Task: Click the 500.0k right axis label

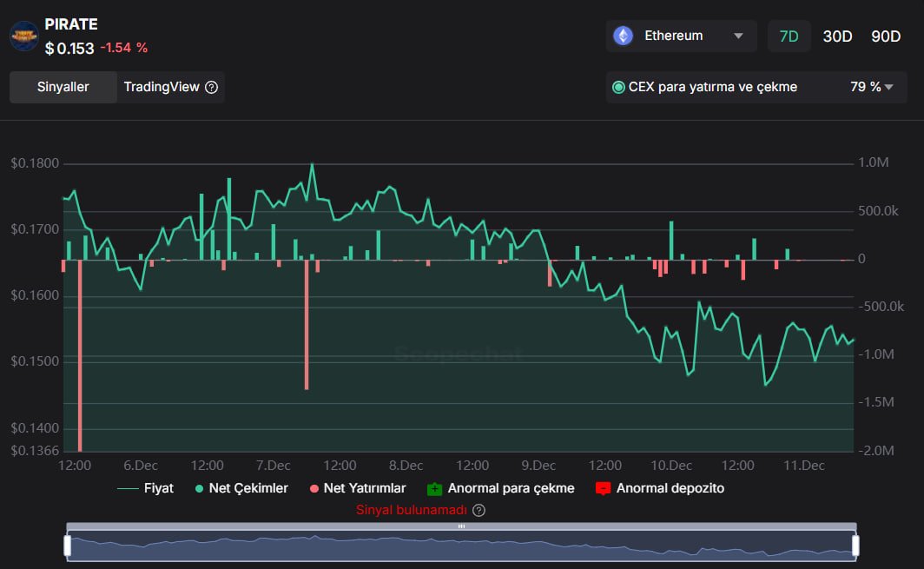Action: click(x=878, y=211)
